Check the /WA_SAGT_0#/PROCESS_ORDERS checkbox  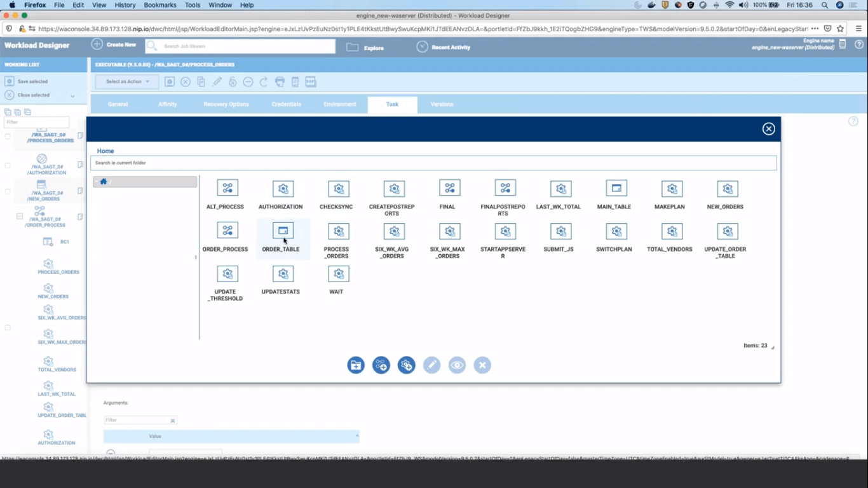8,137
